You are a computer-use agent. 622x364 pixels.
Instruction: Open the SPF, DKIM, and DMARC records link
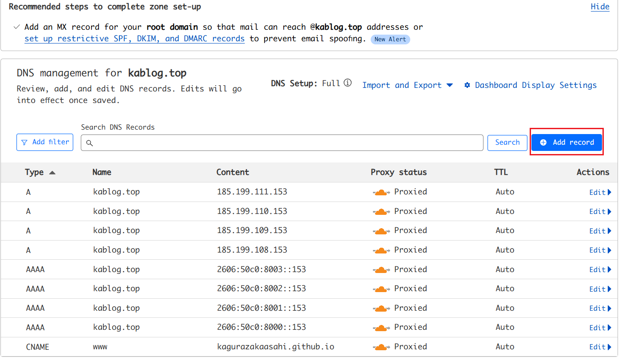(135, 39)
